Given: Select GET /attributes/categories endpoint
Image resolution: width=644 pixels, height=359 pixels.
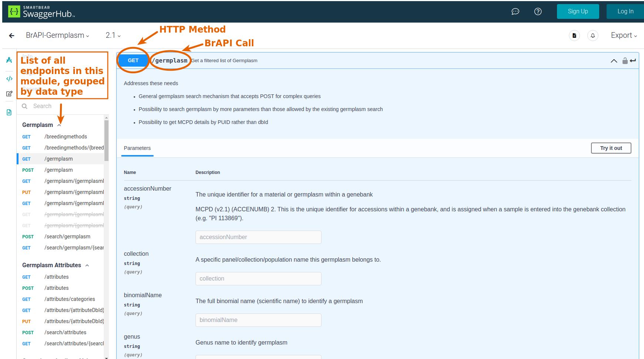Looking at the screenshot, I should [70, 299].
